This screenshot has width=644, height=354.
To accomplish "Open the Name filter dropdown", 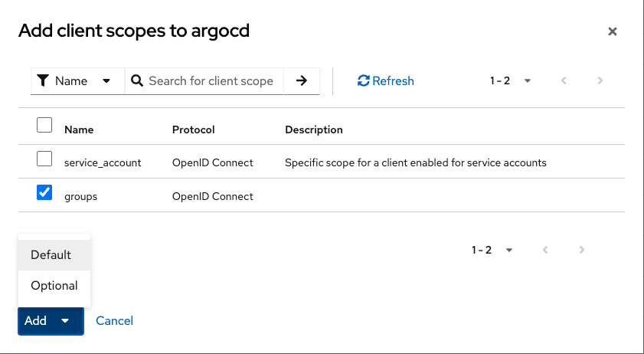I will tap(77, 80).
